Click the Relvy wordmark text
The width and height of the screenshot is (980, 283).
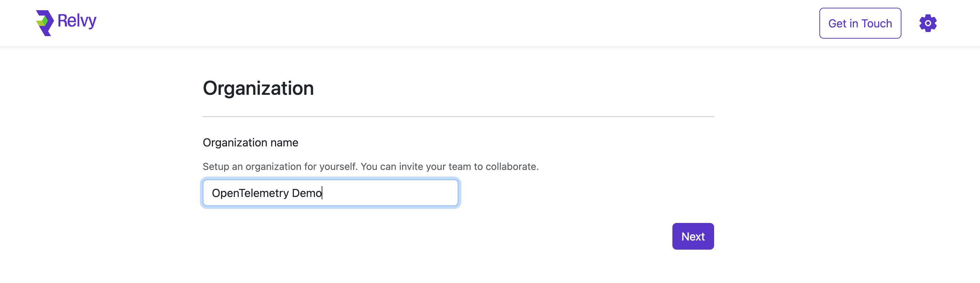pyautogui.click(x=77, y=21)
